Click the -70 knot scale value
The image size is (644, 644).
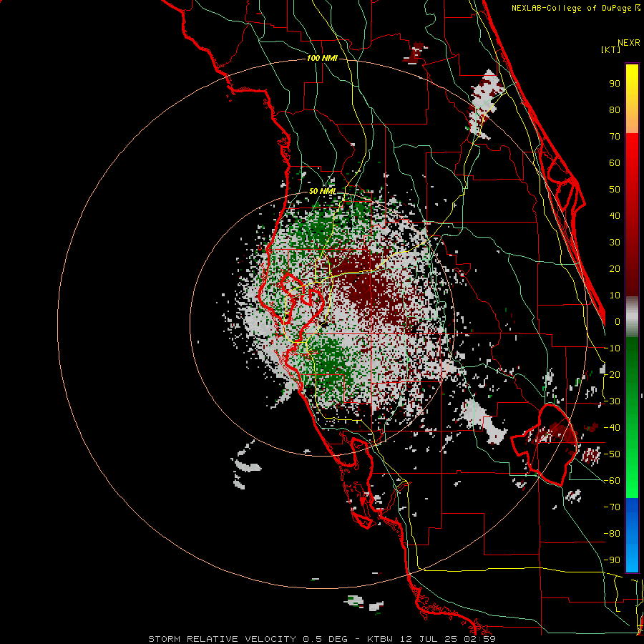coord(612,507)
